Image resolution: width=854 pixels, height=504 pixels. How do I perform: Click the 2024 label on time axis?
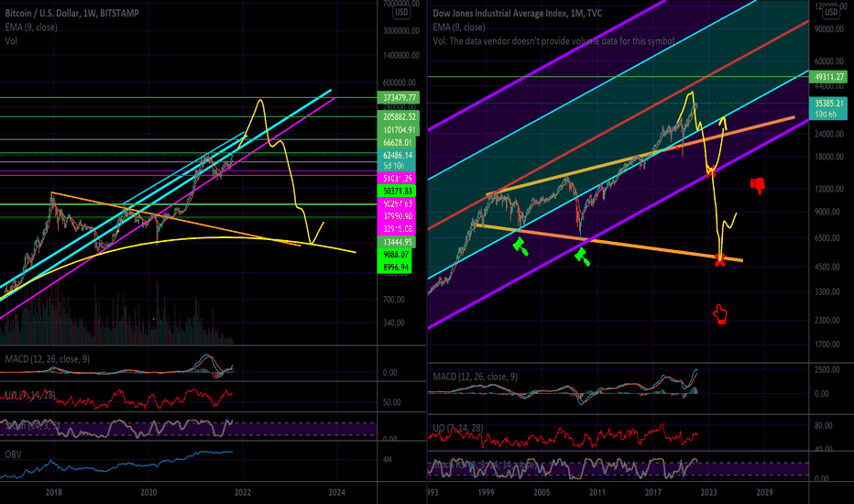[x=336, y=493]
